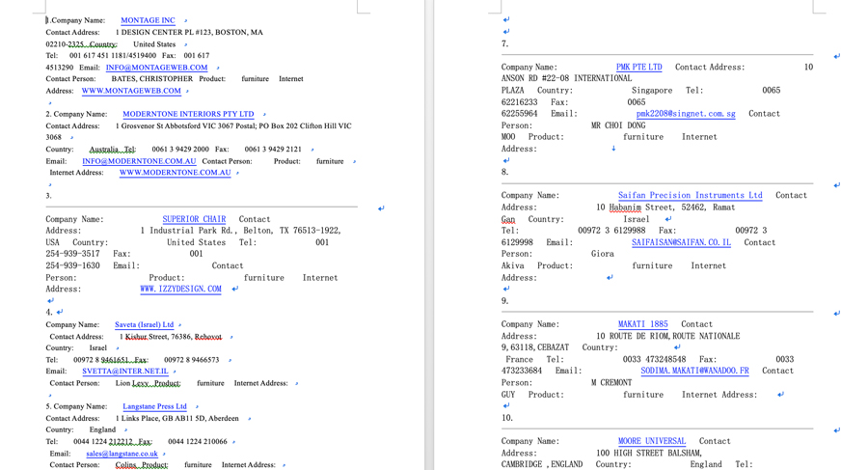Open the MOORE UNIVERSAL company link
Screen dimensions: 868x470
click(x=652, y=441)
